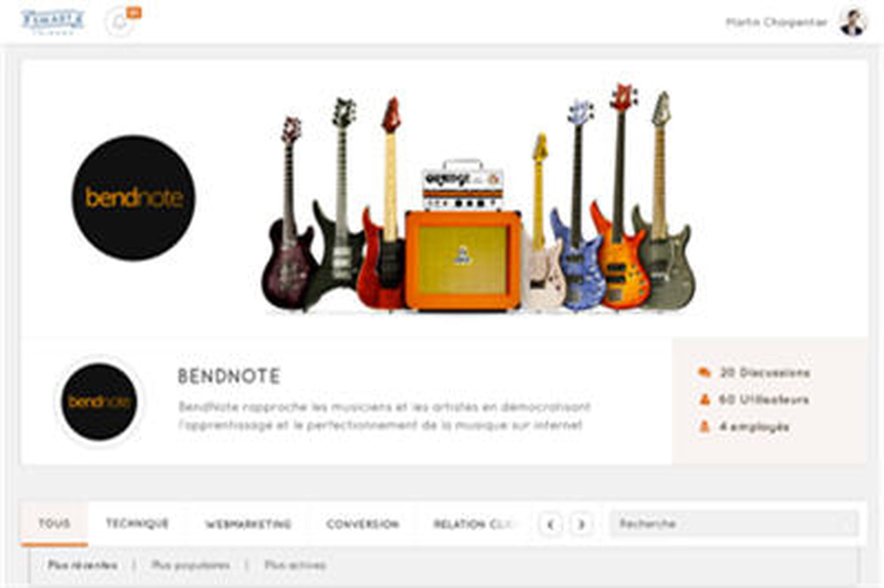Select the Tous tab
The image size is (884, 588).
click(x=54, y=523)
